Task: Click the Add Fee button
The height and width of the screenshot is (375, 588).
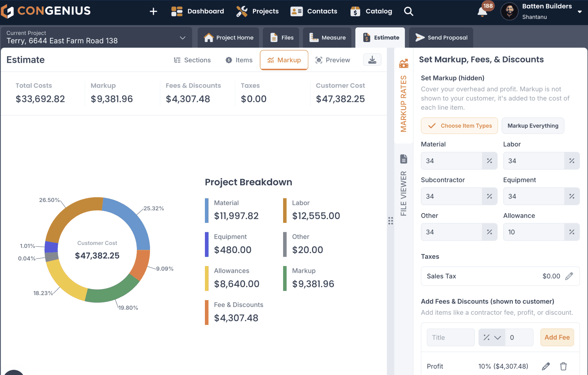Action: pos(557,337)
